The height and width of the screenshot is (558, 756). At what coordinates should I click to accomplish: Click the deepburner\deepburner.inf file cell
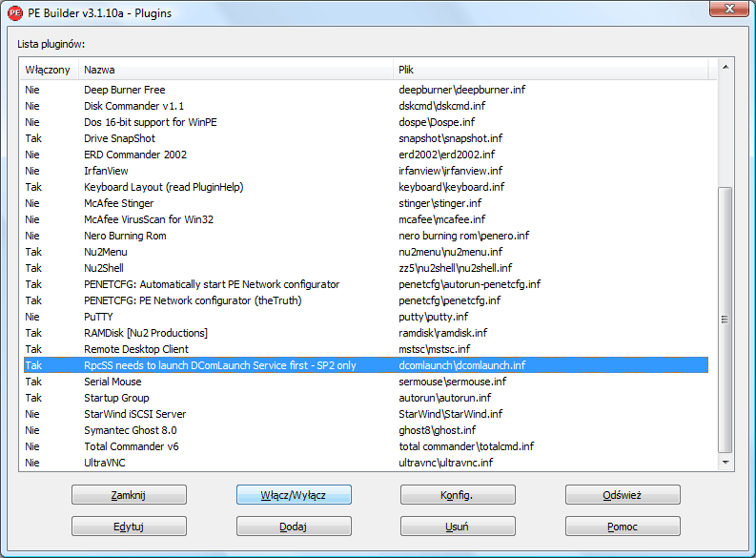click(461, 90)
